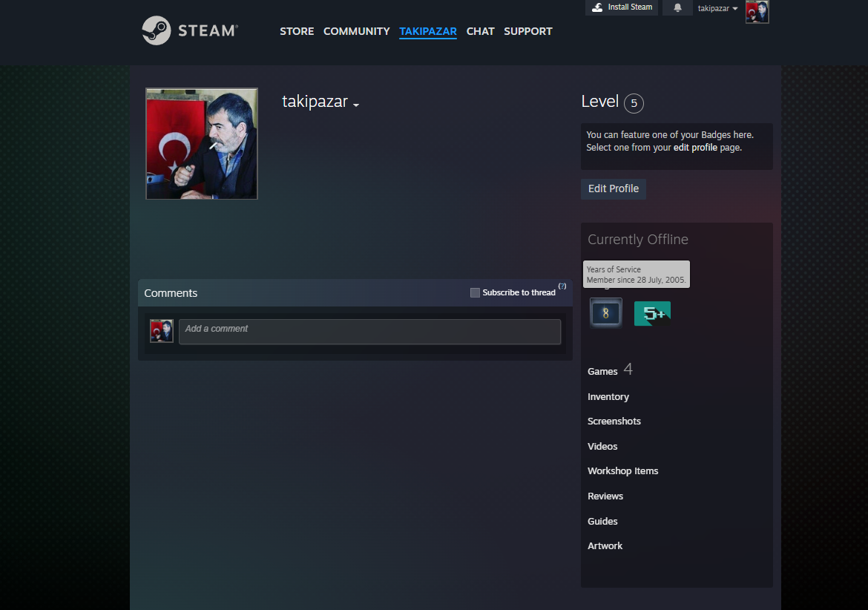
Task: Click the Currently Offline status text
Action: [638, 239]
